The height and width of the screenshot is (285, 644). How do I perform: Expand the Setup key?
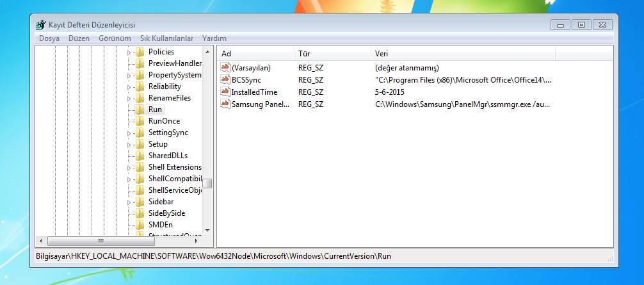point(129,145)
